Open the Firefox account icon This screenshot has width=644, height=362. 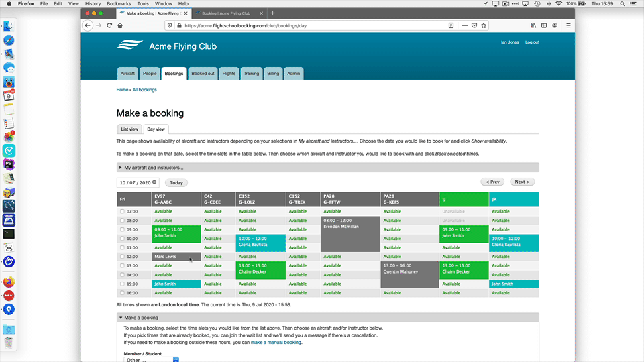[555, 25]
